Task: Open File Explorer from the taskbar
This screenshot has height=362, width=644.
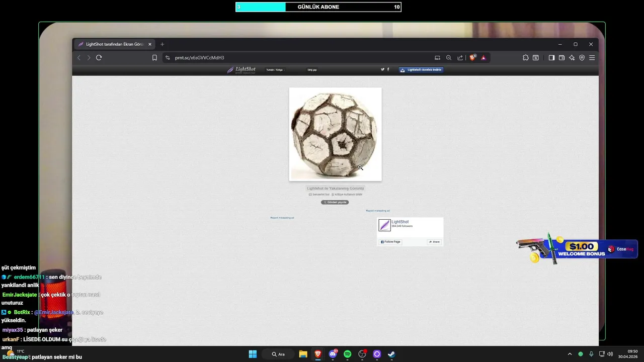Action: 303,354
